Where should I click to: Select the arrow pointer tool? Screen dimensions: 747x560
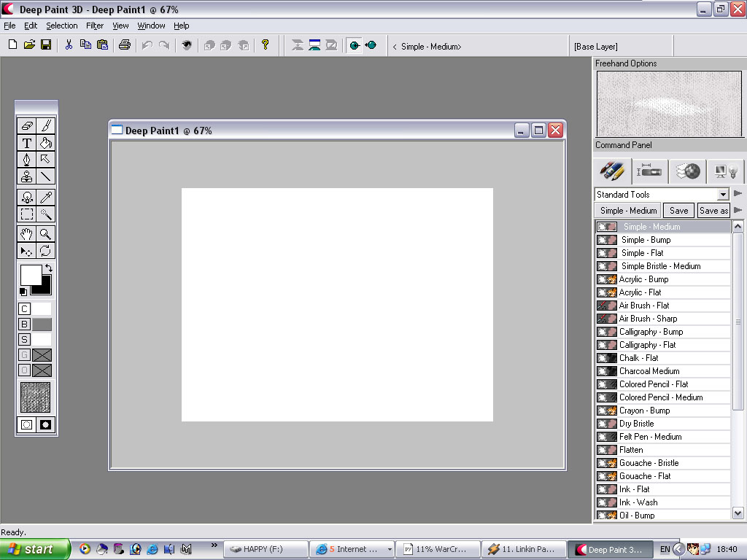tap(46, 160)
